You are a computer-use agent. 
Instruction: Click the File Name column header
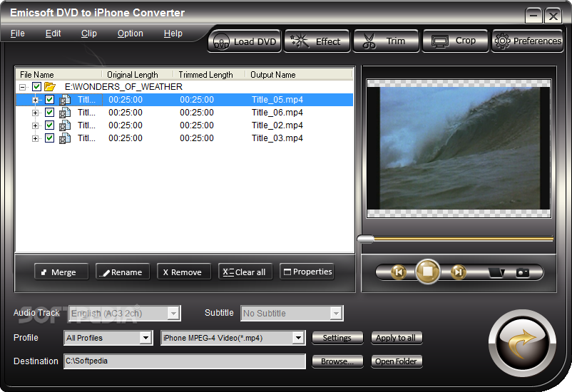58,74
